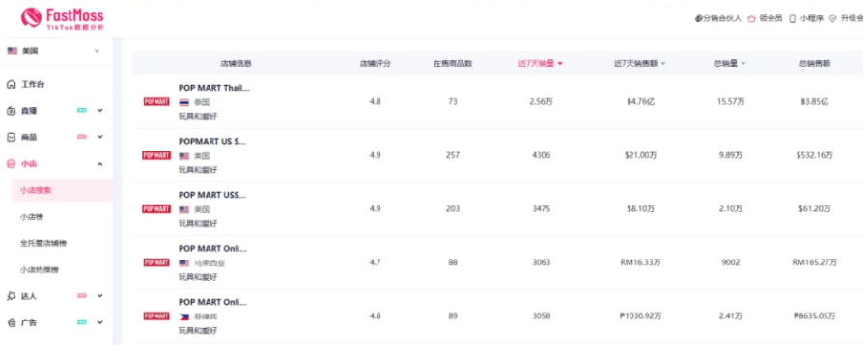Select 小店搜索 in sidebar
Viewport: 868px width, 356px height.
62,190
